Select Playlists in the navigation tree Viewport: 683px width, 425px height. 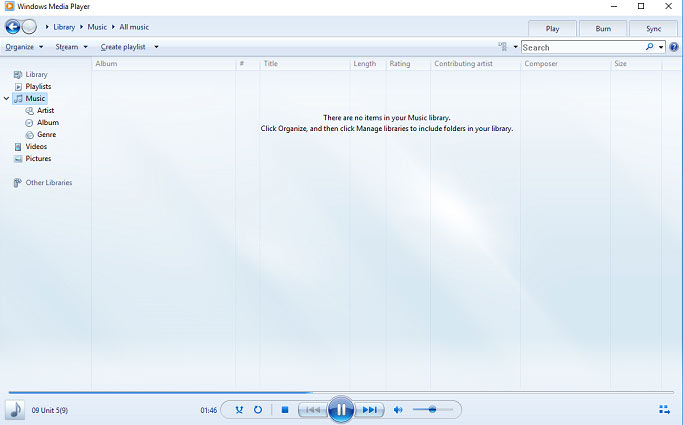[33, 86]
